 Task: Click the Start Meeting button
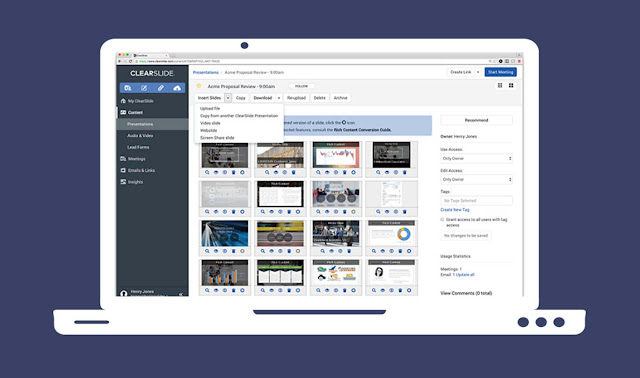tap(500, 72)
